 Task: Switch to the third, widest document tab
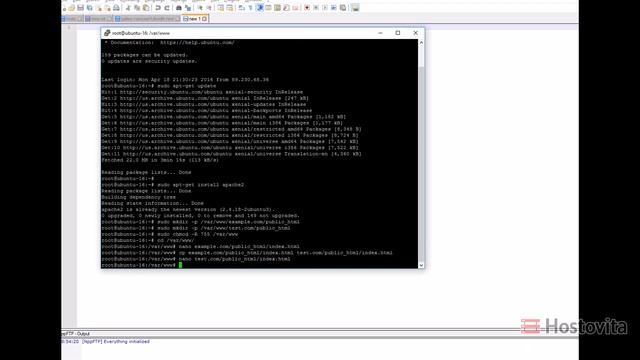147,19
